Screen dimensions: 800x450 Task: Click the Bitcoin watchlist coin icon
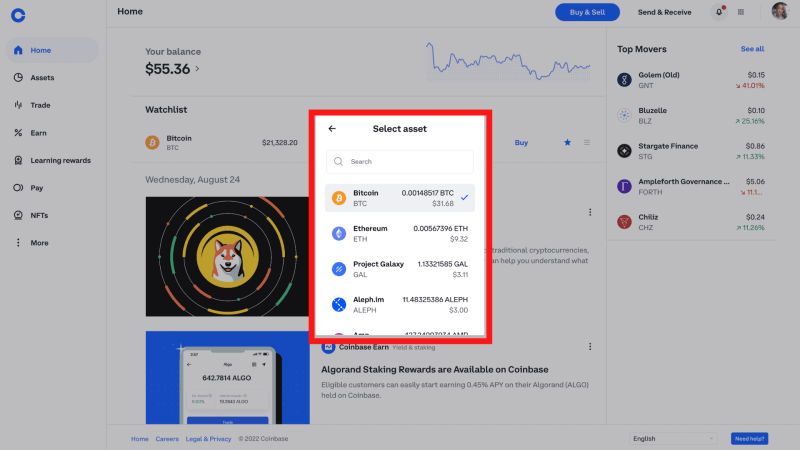pos(152,142)
